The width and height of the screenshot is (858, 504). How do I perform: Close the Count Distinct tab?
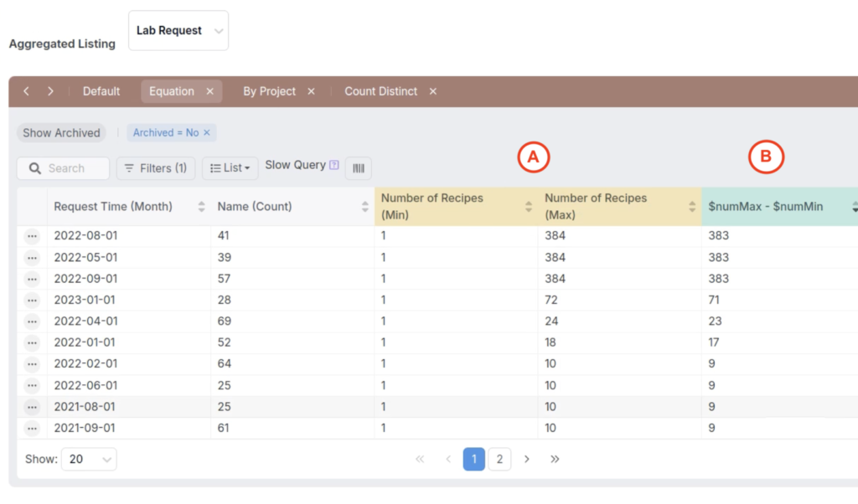pos(433,91)
